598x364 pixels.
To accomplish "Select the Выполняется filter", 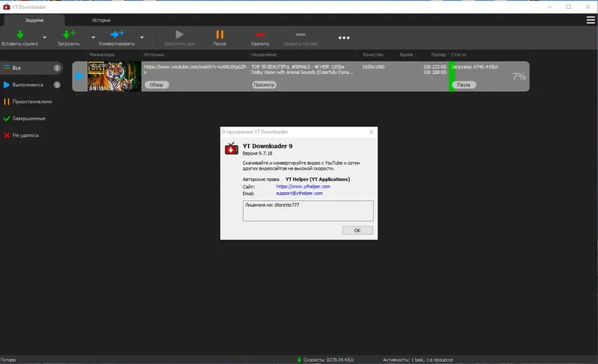I will (31, 84).
